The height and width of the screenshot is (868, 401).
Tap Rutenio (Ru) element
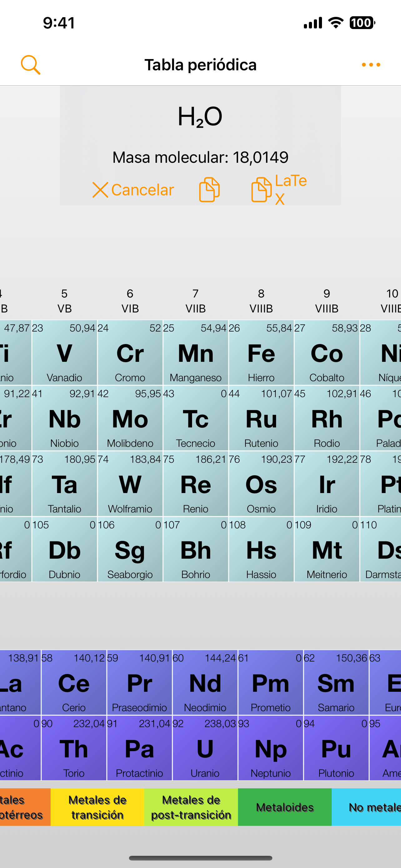(261, 418)
